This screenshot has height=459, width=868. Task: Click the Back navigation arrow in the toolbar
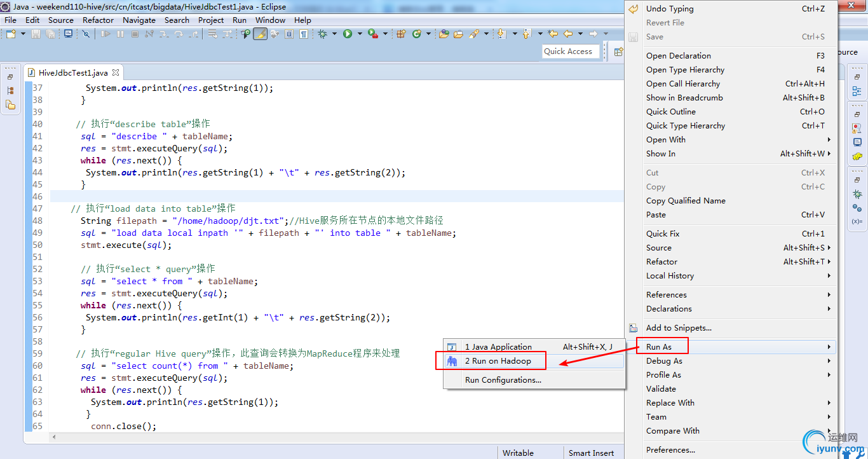point(568,34)
